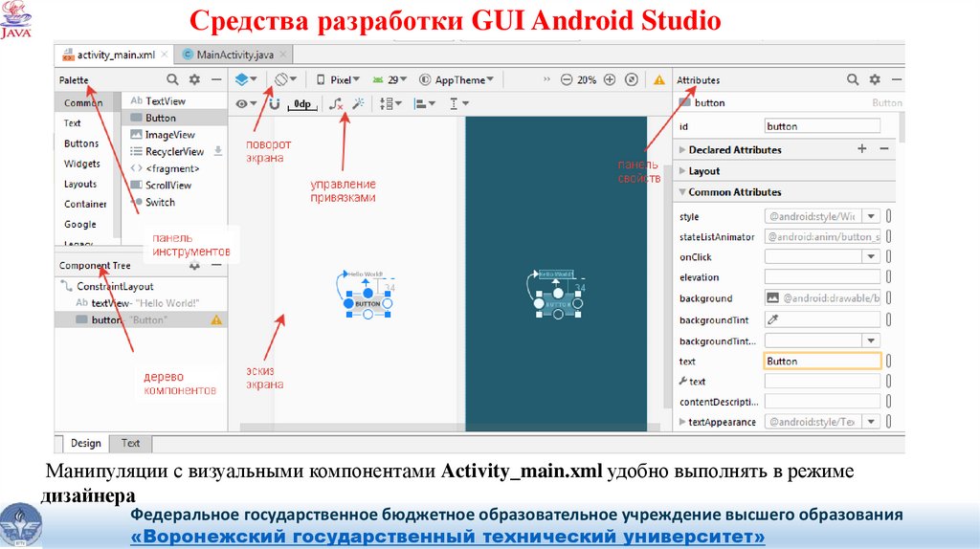
Task: Zoom out the design canvas
Action: (x=567, y=79)
